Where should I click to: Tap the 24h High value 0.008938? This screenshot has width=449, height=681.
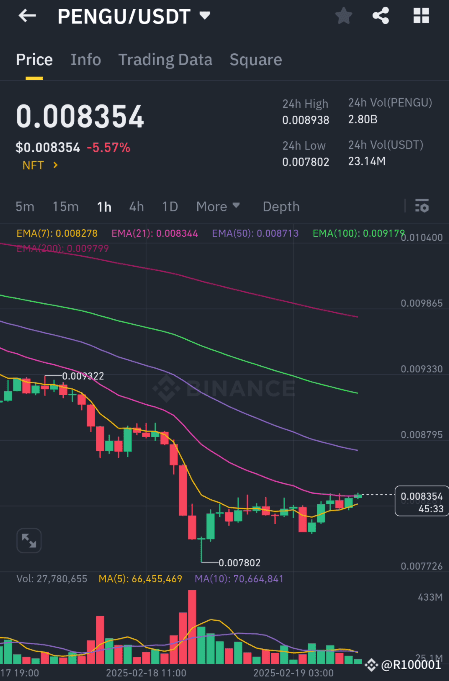306,120
